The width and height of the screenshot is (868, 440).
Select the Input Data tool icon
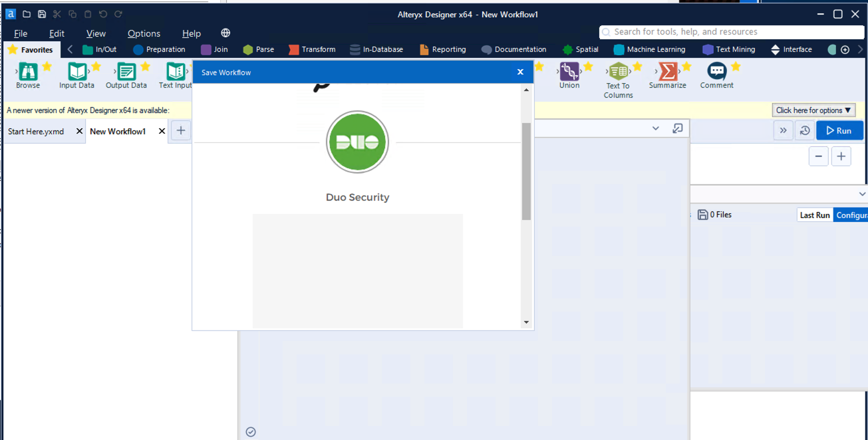pyautogui.click(x=77, y=71)
